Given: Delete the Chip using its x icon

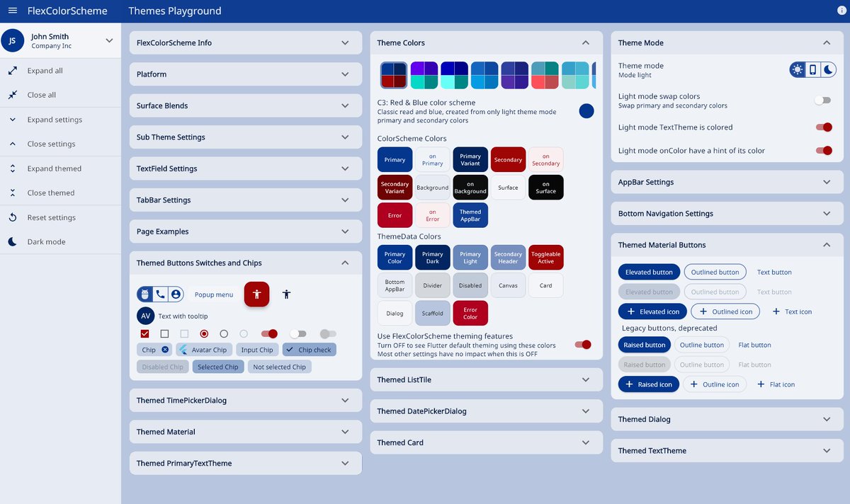Looking at the screenshot, I should 165,350.
